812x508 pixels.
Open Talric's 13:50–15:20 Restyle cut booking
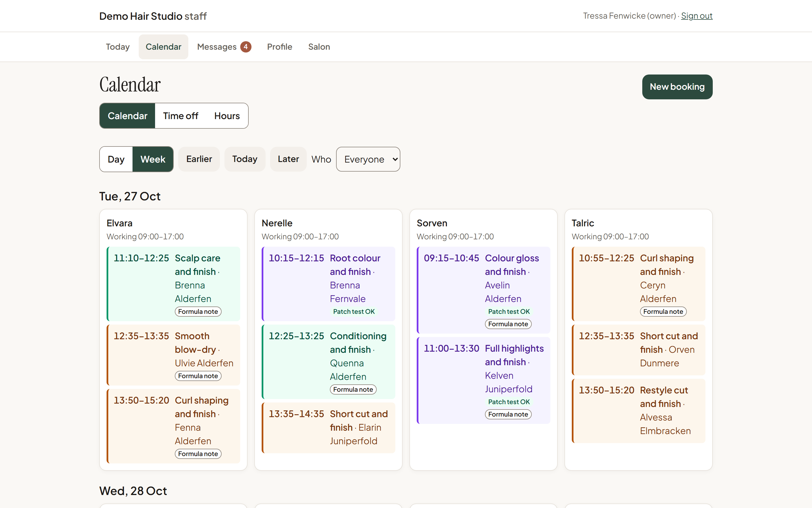639,411
